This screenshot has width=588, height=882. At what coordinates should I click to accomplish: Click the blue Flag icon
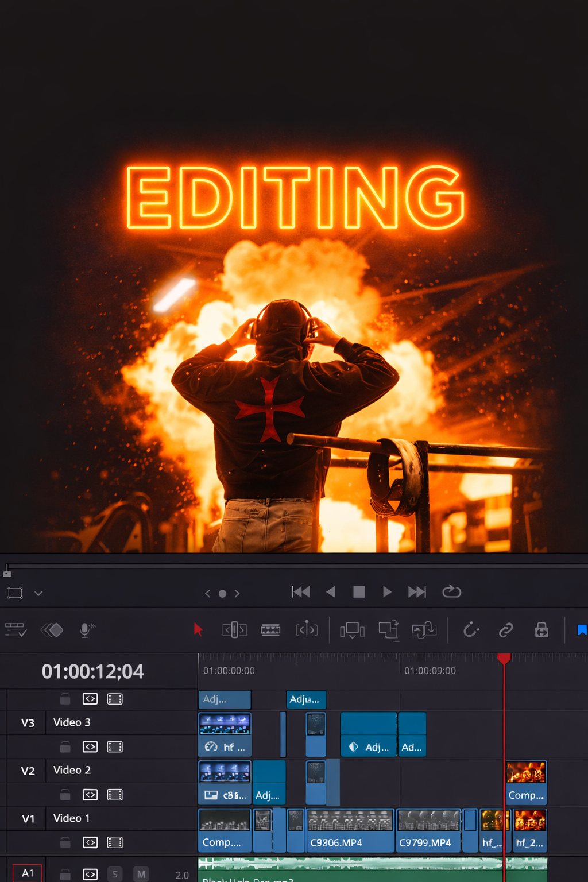[582, 630]
